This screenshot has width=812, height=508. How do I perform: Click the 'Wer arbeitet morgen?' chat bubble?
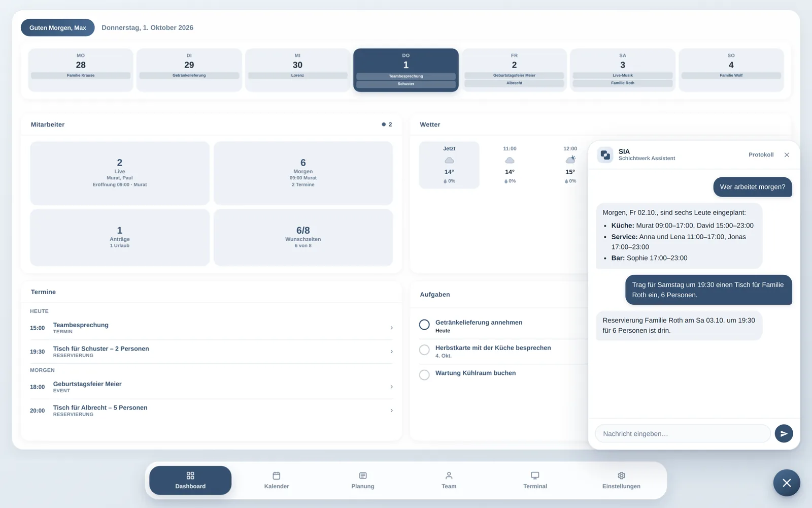(752, 187)
